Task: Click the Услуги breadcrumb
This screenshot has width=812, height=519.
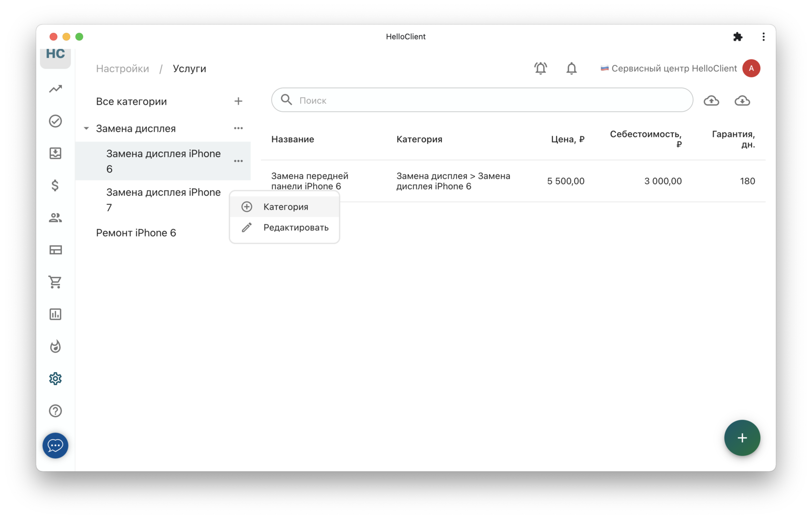Action: click(x=189, y=69)
